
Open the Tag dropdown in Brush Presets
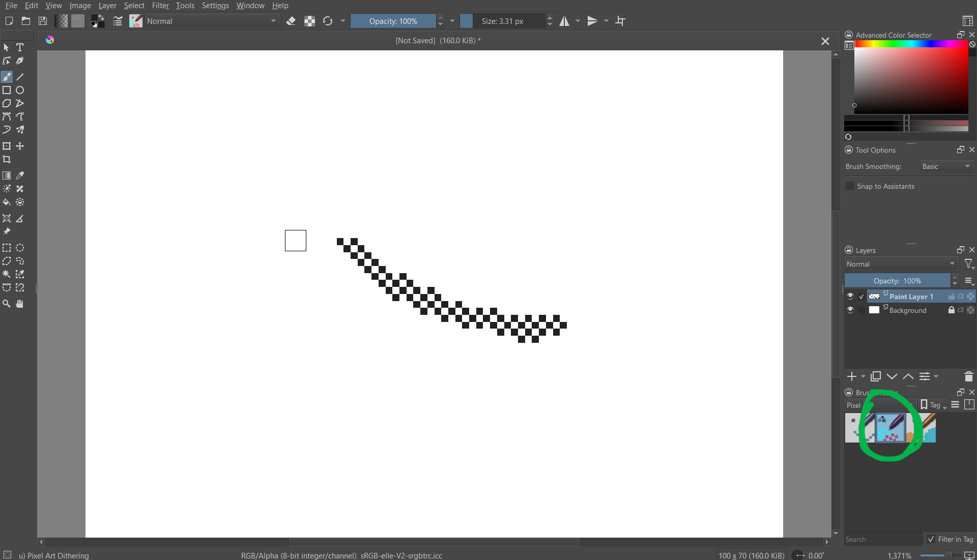(933, 405)
